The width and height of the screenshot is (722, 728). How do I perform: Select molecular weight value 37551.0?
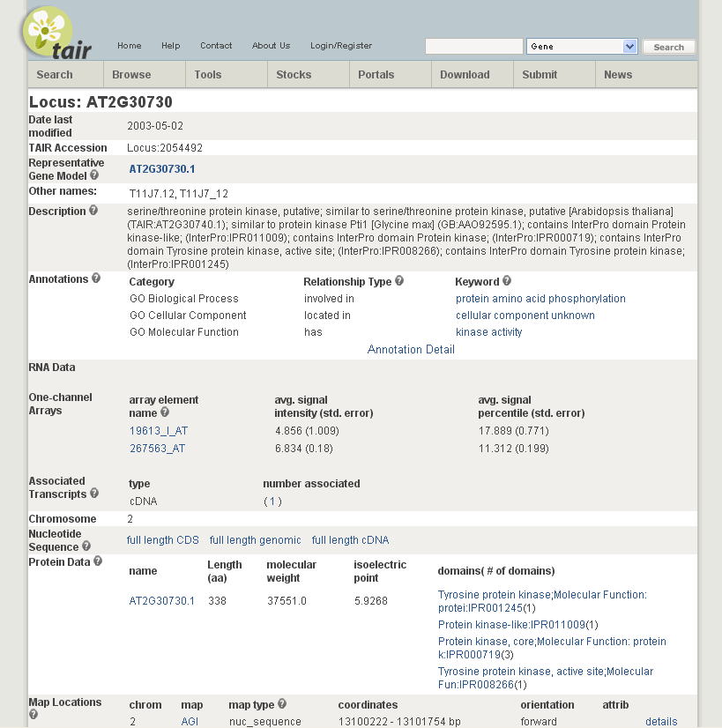(287, 601)
